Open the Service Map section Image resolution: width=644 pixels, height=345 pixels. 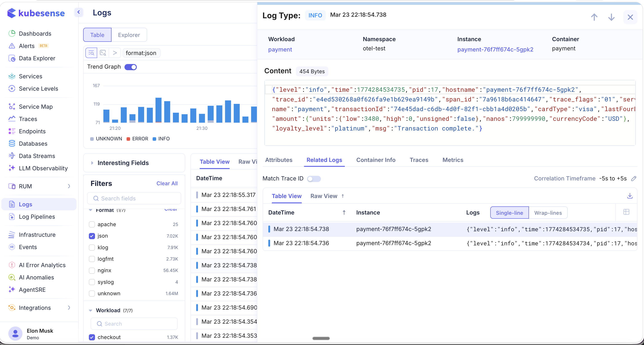[36, 106]
